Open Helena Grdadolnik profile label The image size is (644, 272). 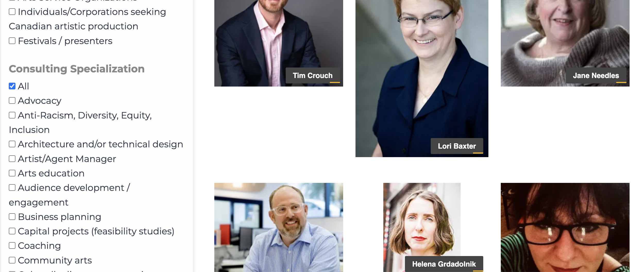[444, 264]
